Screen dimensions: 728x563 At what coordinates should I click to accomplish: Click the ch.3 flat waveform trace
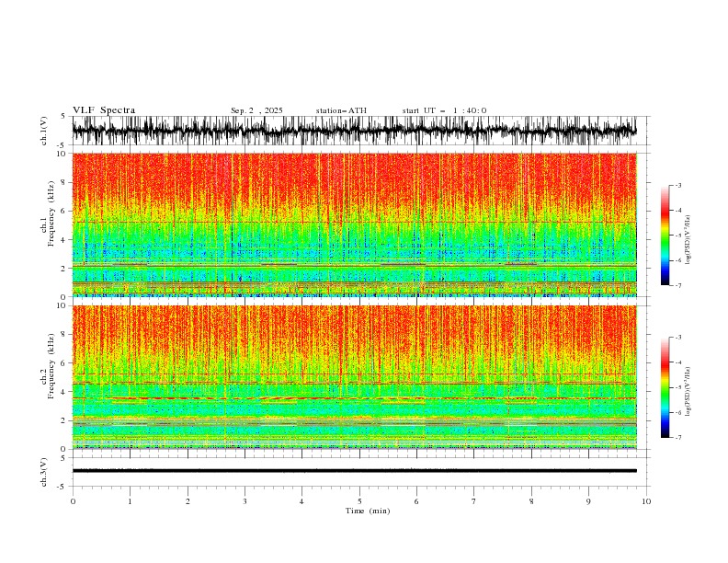tap(355, 471)
